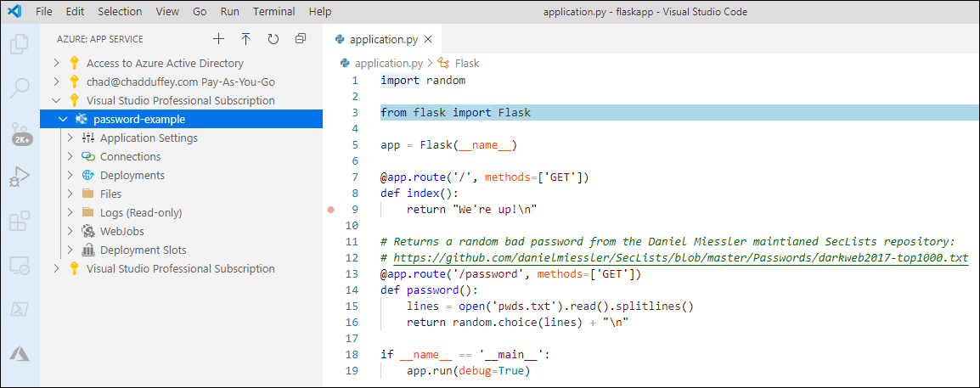
Task: Open the Extensions view
Action: point(20,222)
